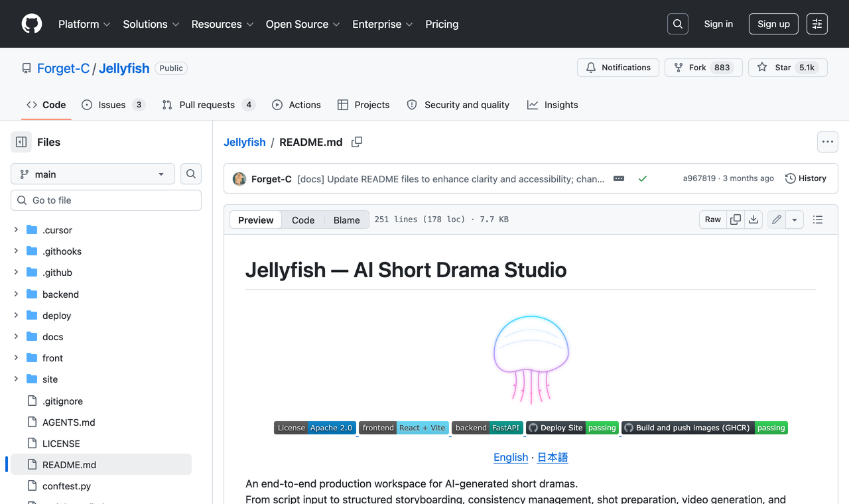Expand the .githooks folder chevron

point(16,251)
